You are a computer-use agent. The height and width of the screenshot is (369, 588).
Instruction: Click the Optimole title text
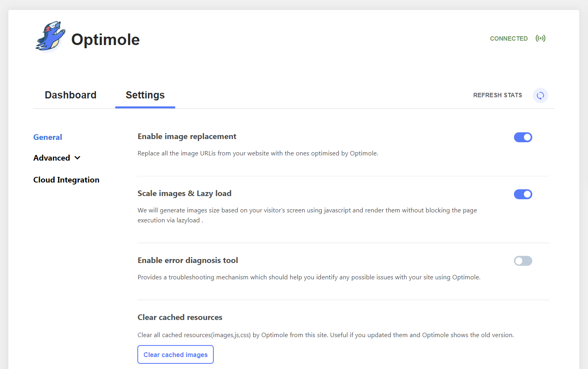(x=105, y=39)
